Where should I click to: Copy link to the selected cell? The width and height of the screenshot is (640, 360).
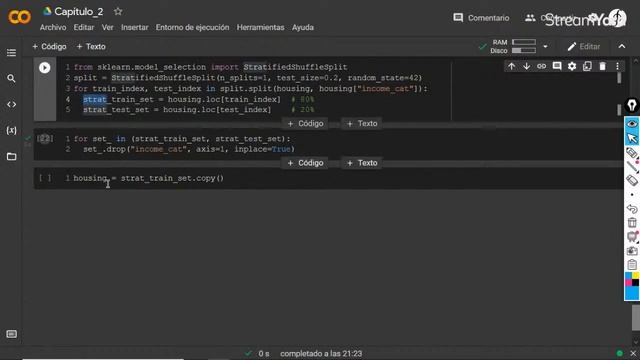point(542,66)
